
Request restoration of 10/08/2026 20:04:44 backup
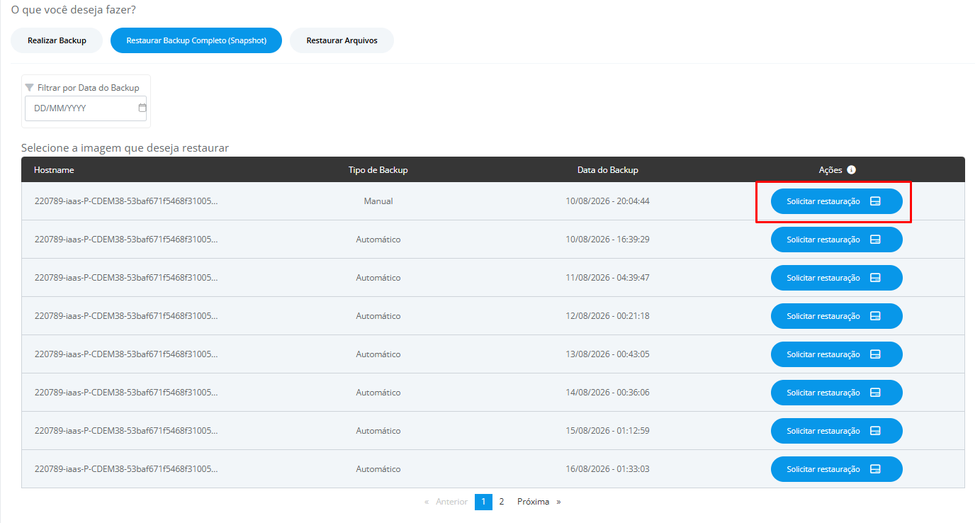[837, 201]
